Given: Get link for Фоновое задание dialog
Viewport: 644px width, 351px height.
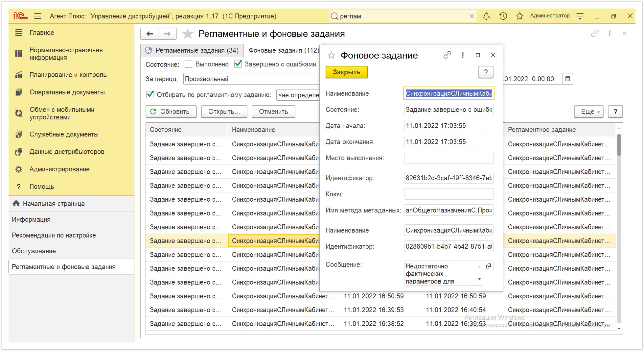Looking at the screenshot, I should point(447,55).
